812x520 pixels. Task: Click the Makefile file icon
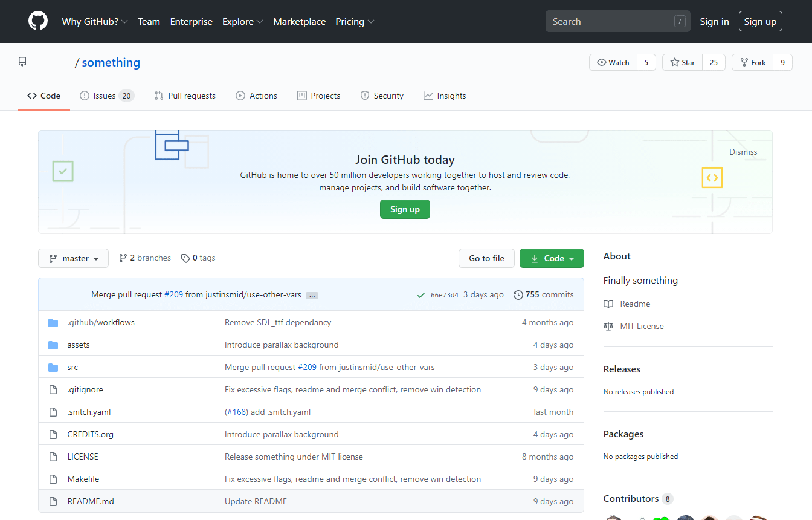[x=53, y=479]
